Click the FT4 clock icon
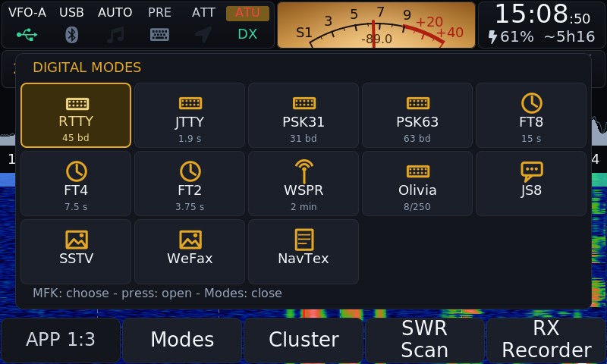 pos(77,171)
